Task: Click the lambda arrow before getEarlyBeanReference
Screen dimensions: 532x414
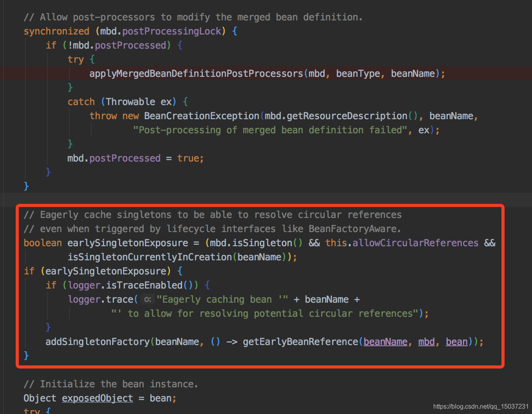Action: click(x=232, y=342)
